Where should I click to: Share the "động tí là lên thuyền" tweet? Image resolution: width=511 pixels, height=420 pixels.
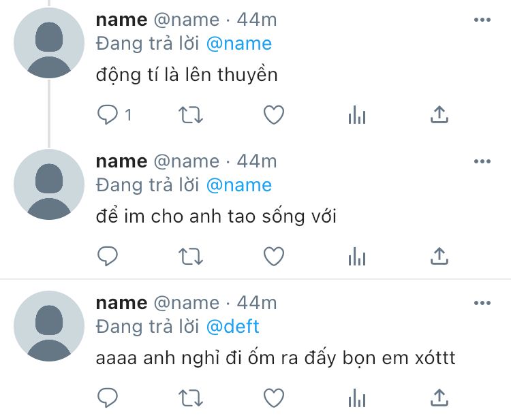coord(439,115)
